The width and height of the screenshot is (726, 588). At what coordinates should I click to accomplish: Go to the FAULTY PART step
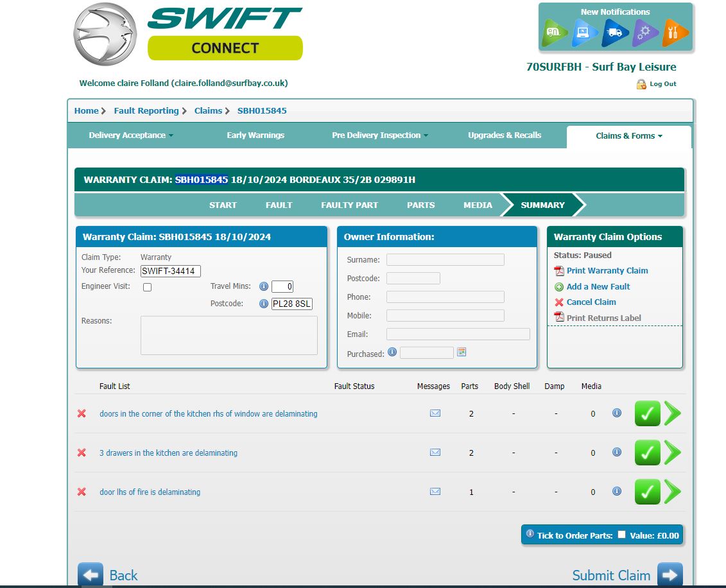pos(349,205)
